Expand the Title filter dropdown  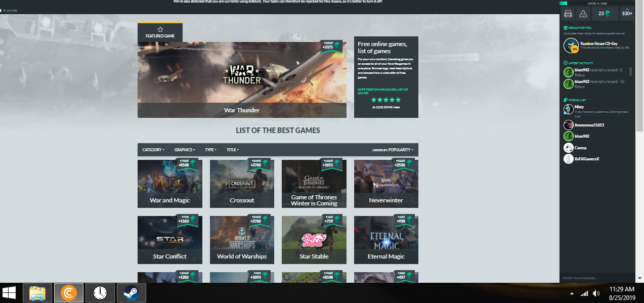pos(233,150)
